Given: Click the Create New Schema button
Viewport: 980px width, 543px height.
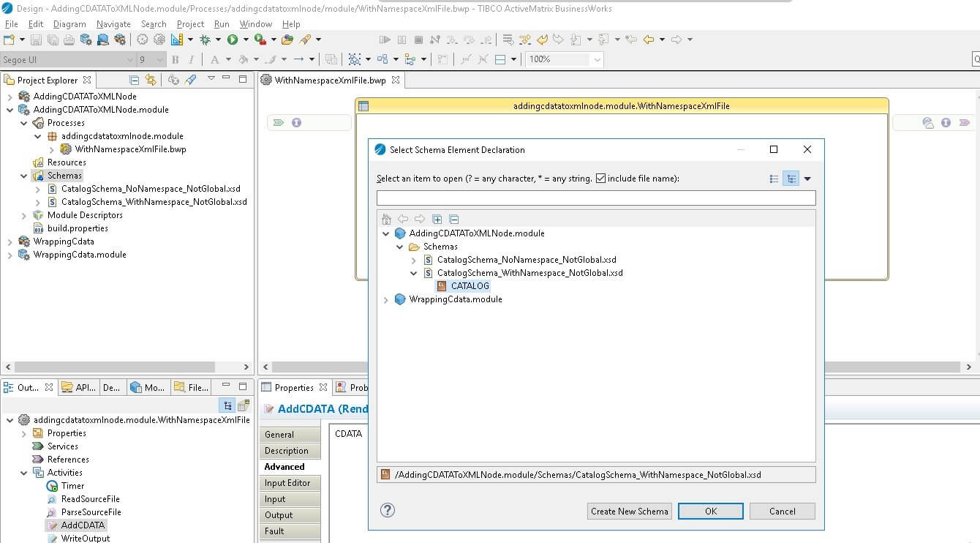Looking at the screenshot, I should click(x=629, y=511).
